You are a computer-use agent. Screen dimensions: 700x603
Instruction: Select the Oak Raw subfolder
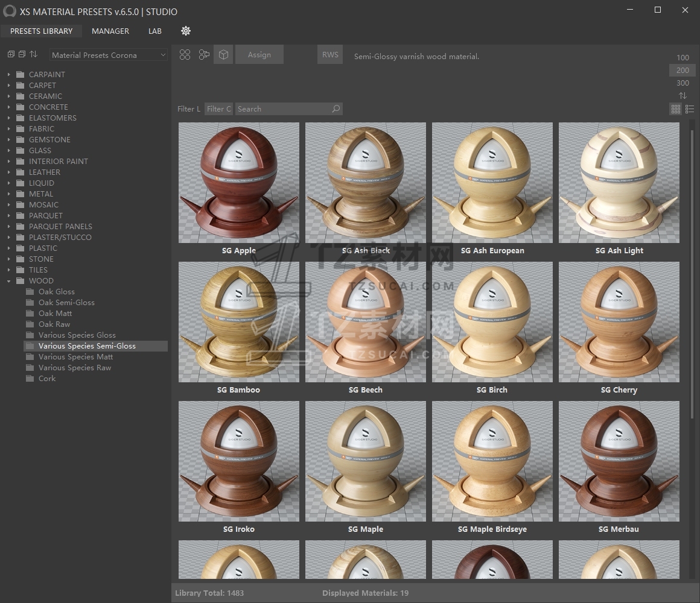[x=54, y=324]
